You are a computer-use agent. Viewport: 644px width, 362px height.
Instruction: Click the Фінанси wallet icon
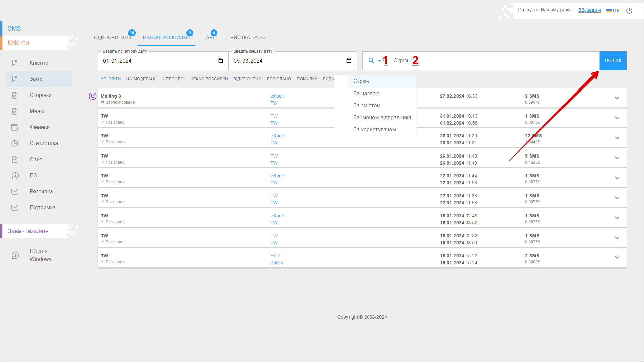pos(15,127)
